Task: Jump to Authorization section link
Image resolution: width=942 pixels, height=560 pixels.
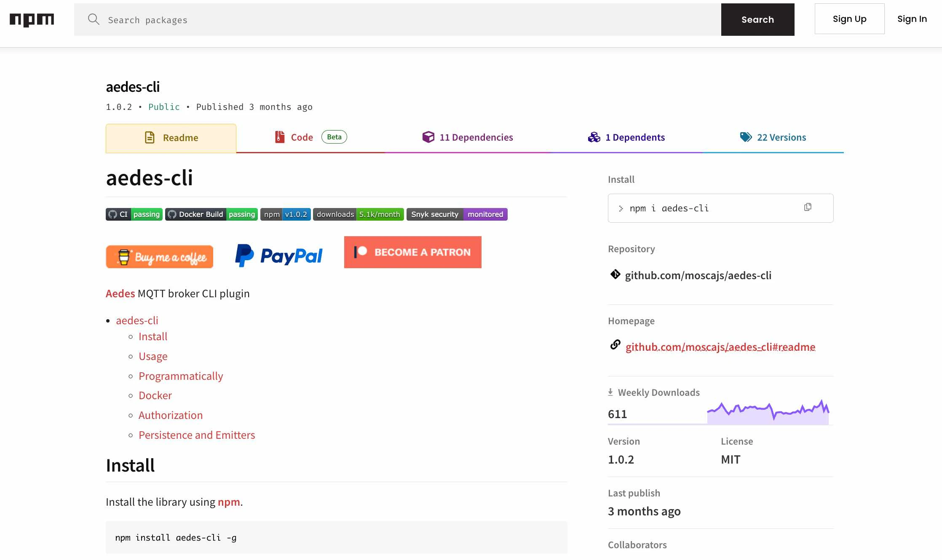Action: click(x=171, y=415)
